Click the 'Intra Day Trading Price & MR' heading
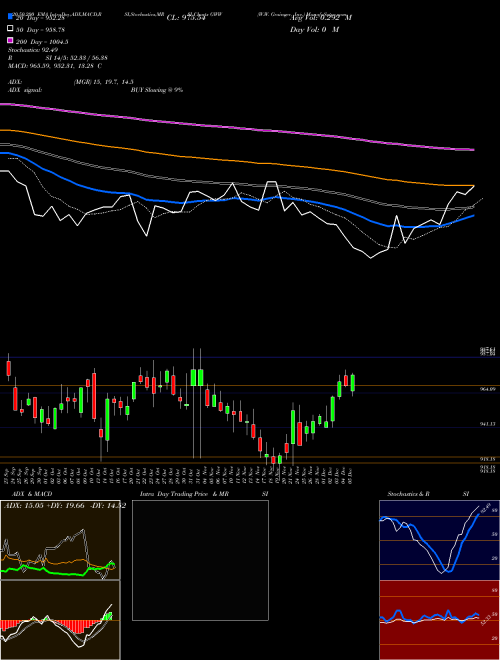Screen dimensions: 500x660 (184, 494)
